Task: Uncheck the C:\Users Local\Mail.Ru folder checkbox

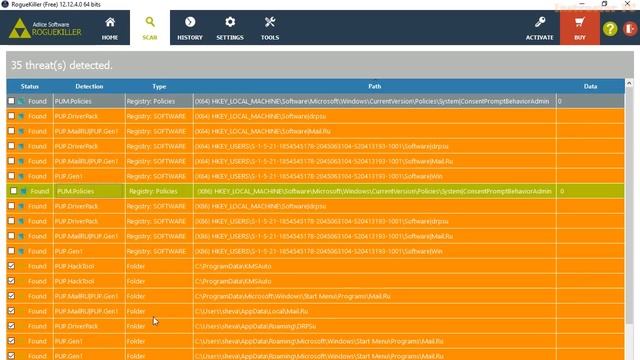Action: pos(11,311)
